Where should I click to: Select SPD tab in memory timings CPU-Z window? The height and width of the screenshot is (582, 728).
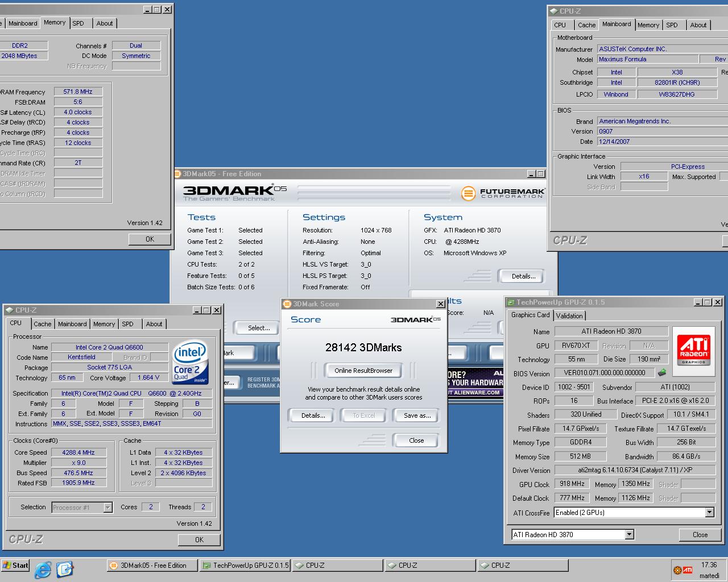(x=78, y=23)
